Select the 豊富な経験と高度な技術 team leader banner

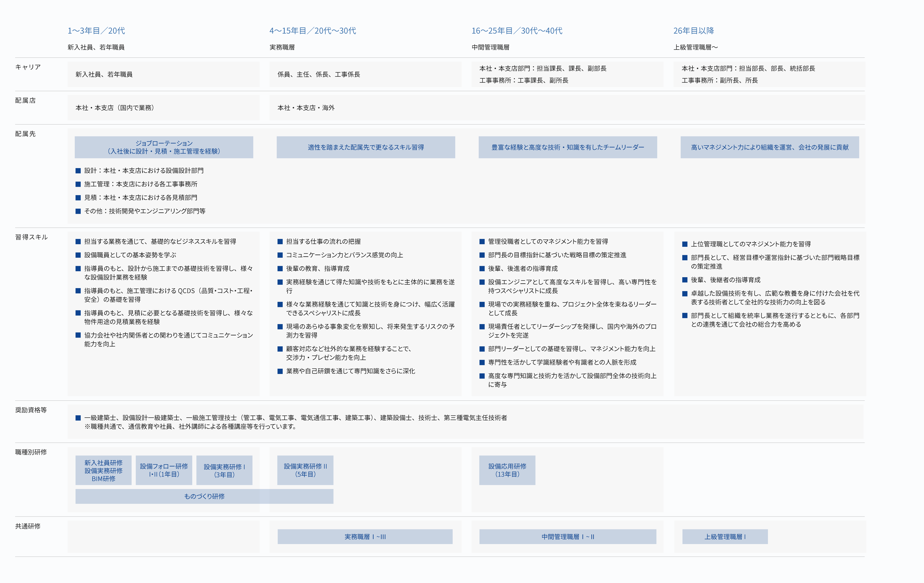click(568, 147)
